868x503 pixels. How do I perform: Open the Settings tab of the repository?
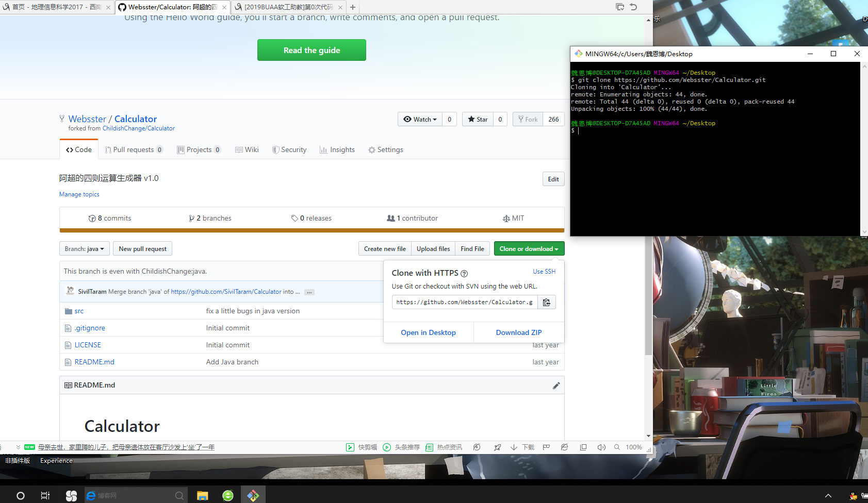tap(386, 149)
